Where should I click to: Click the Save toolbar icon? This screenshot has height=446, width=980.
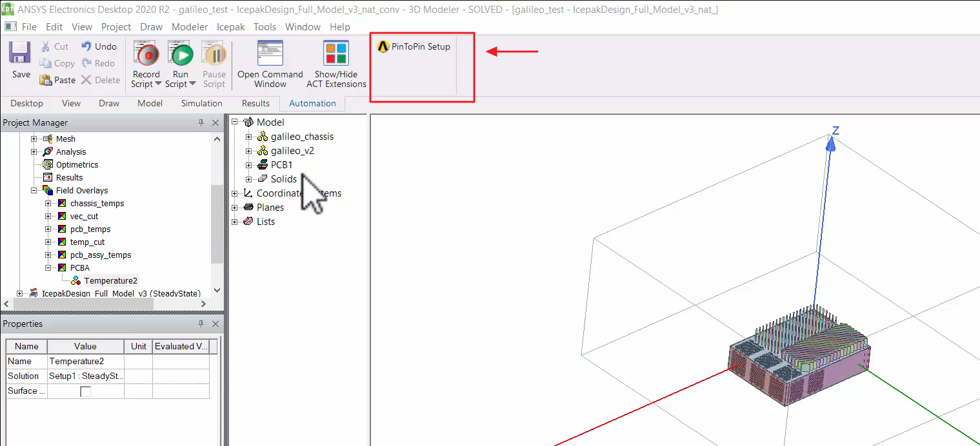click(x=19, y=58)
